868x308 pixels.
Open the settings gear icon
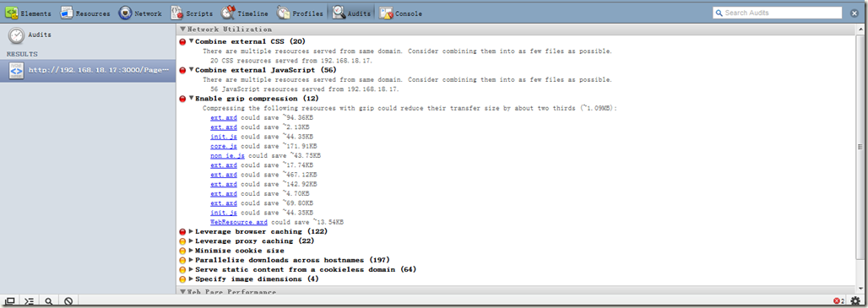(x=856, y=301)
